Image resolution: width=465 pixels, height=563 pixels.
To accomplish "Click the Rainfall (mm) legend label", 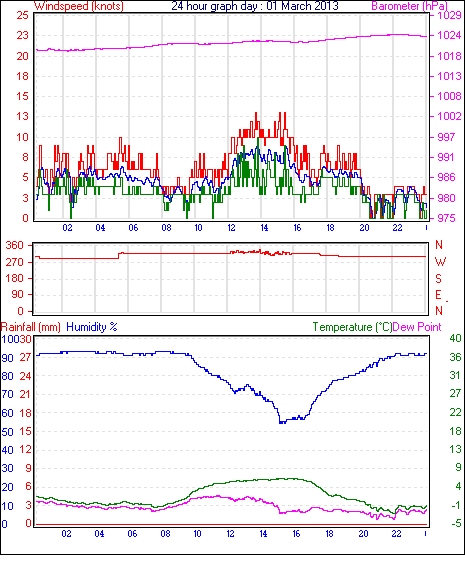I will [31, 327].
